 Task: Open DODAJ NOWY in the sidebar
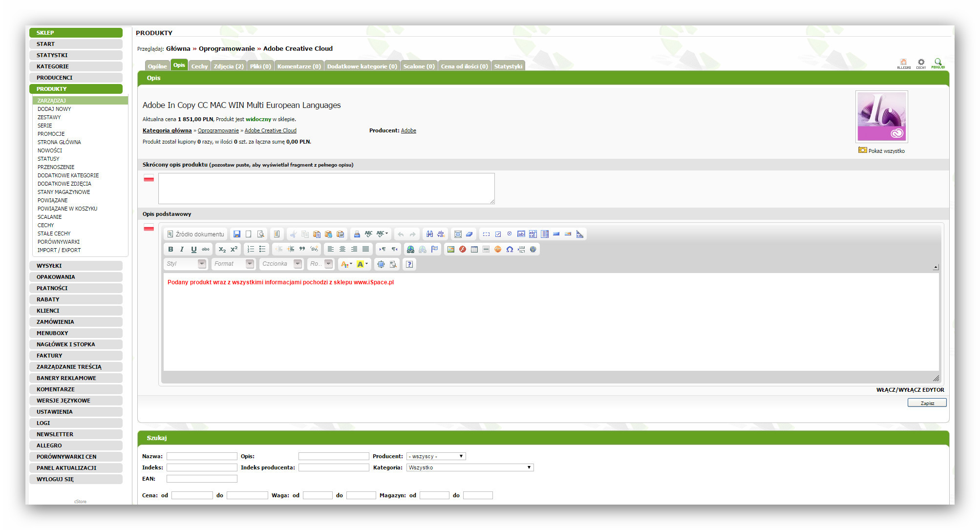click(54, 109)
